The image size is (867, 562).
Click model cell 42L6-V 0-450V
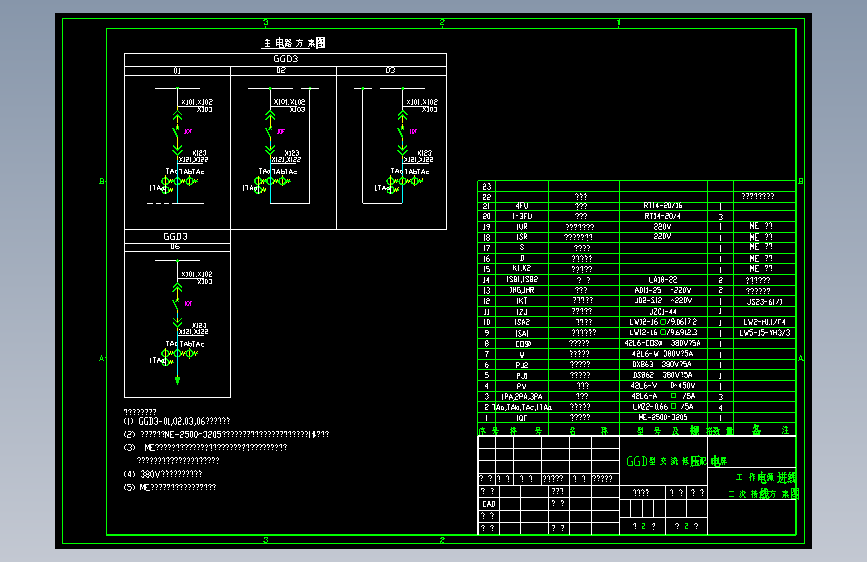pos(662,386)
